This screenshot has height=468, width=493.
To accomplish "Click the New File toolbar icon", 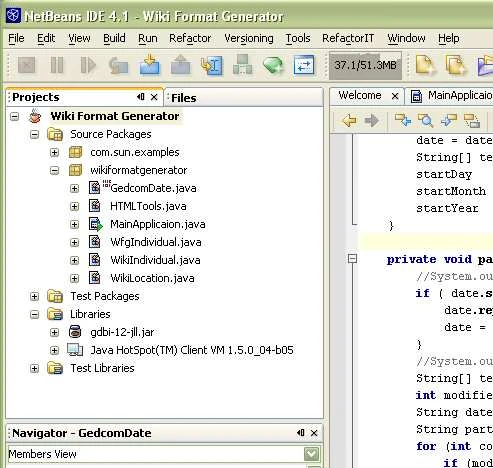I will click(426, 65).
